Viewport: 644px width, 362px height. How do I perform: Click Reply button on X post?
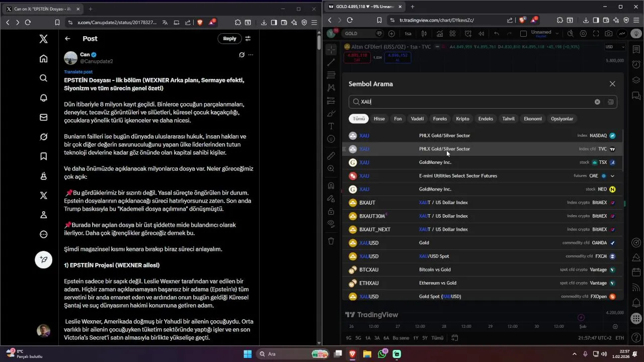[229, 38]
